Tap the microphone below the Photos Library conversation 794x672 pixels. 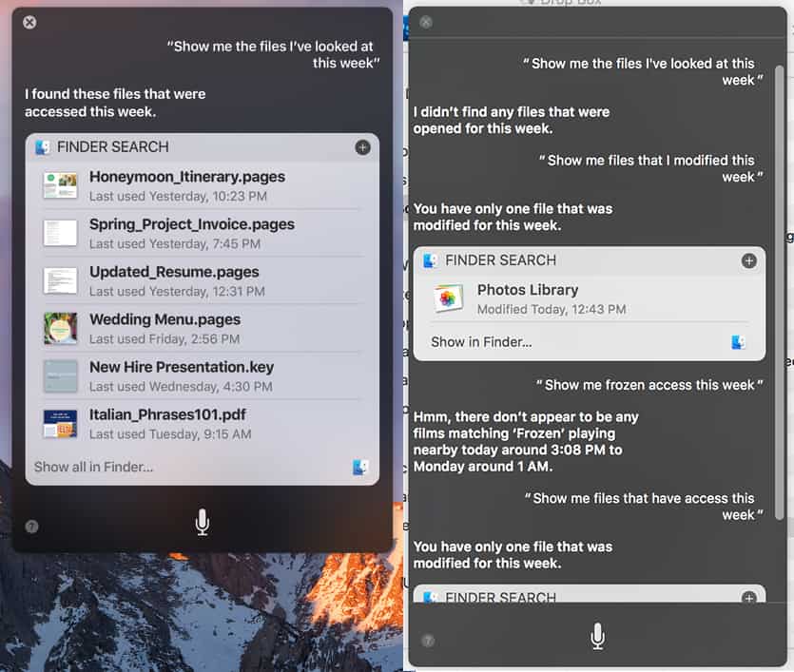tap(597, 636)
